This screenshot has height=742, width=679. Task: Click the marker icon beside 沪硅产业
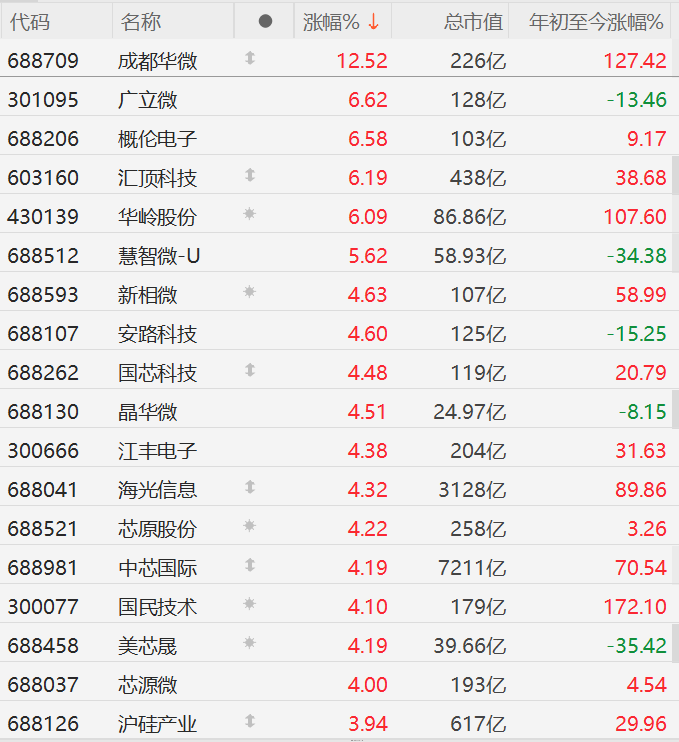coord(250,721)
